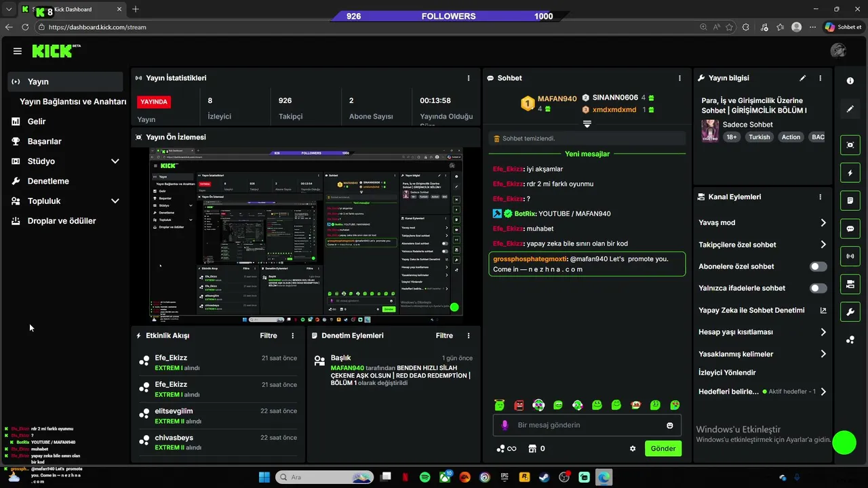868x488 pixels.
Task: Select Yayın in left navigation
Action: (66, 81)
